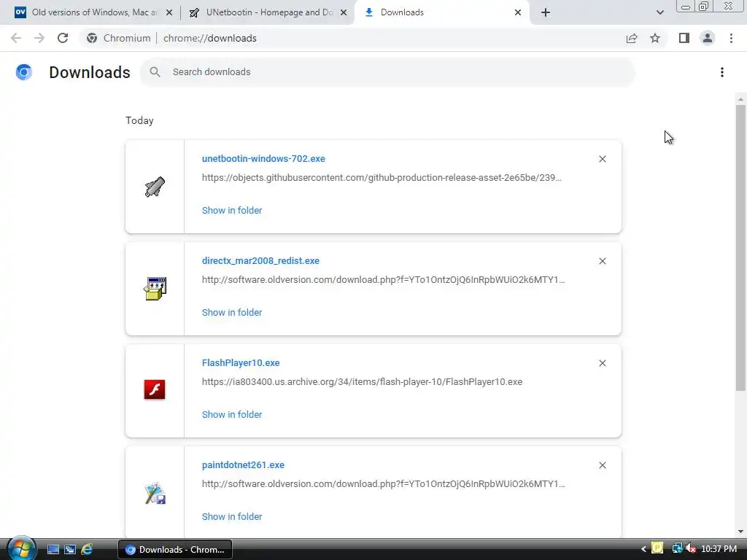Focus the Search downloads field
The height and width of the screenshot is (560, 747).
point(388,72)
